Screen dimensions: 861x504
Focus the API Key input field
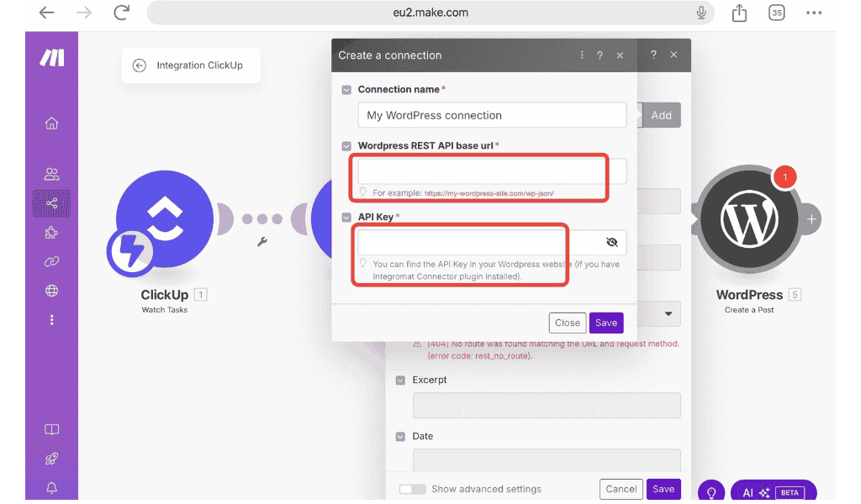[492, 243]
